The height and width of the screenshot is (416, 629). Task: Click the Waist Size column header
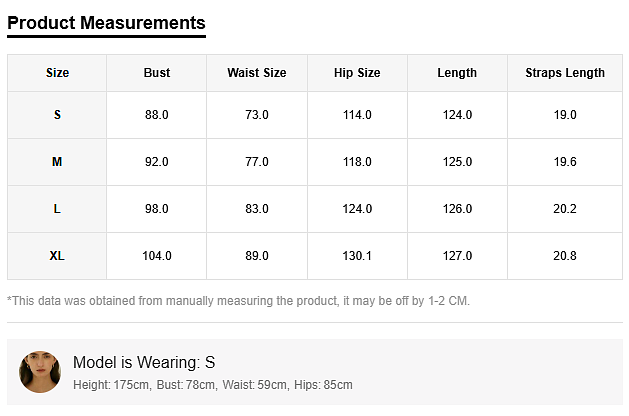tap(257, 73)
